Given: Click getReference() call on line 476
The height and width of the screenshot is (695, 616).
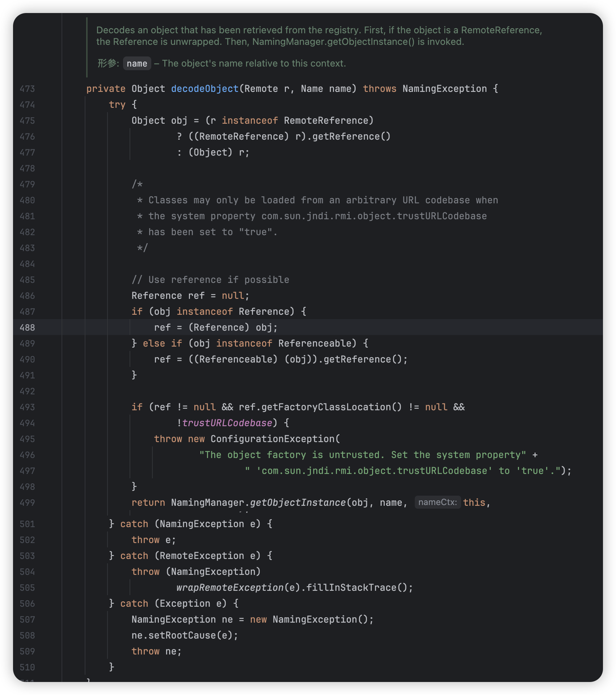Looking at the screenshot, I should [x=351, y=136].
